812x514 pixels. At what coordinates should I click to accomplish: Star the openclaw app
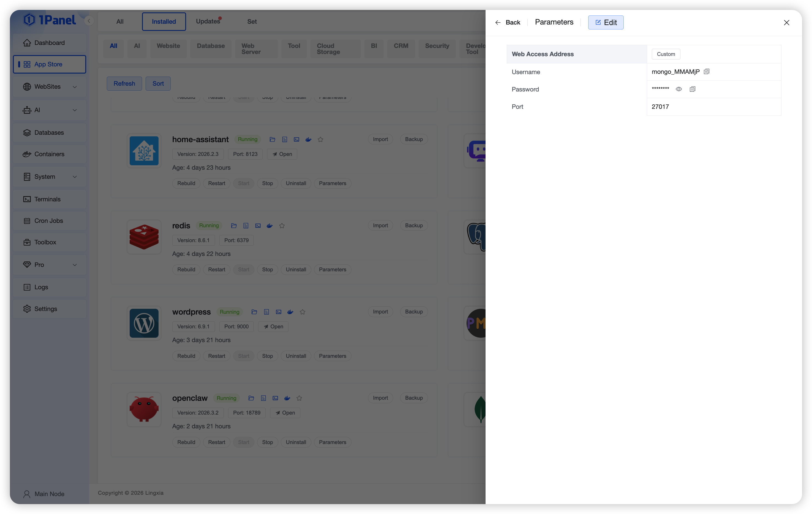[299, 398]
